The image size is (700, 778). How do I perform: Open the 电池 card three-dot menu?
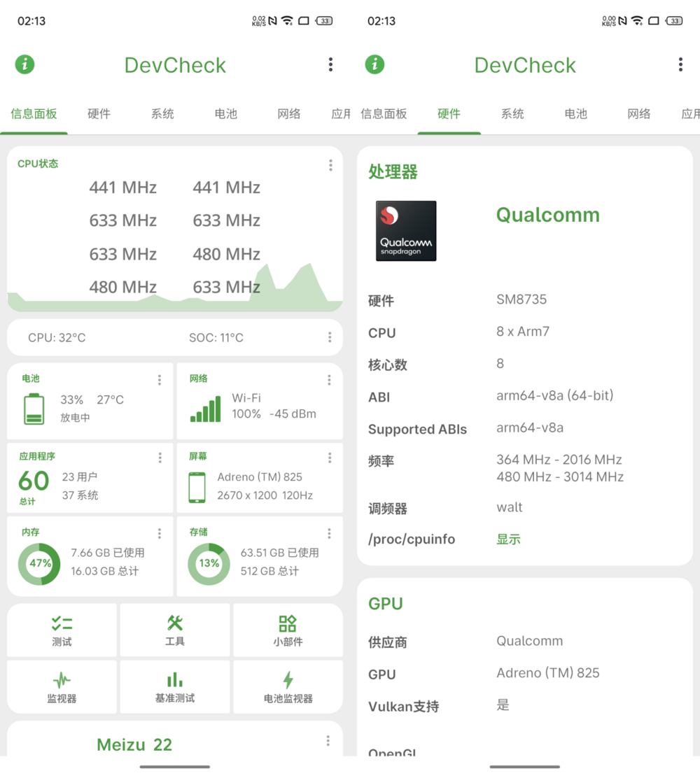(x=160, y=380)
